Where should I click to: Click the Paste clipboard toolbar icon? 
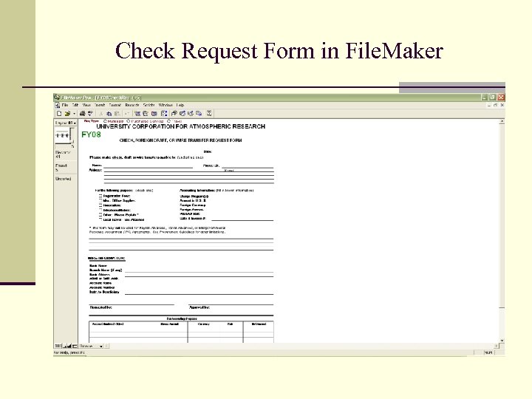(x=117, y=114)
